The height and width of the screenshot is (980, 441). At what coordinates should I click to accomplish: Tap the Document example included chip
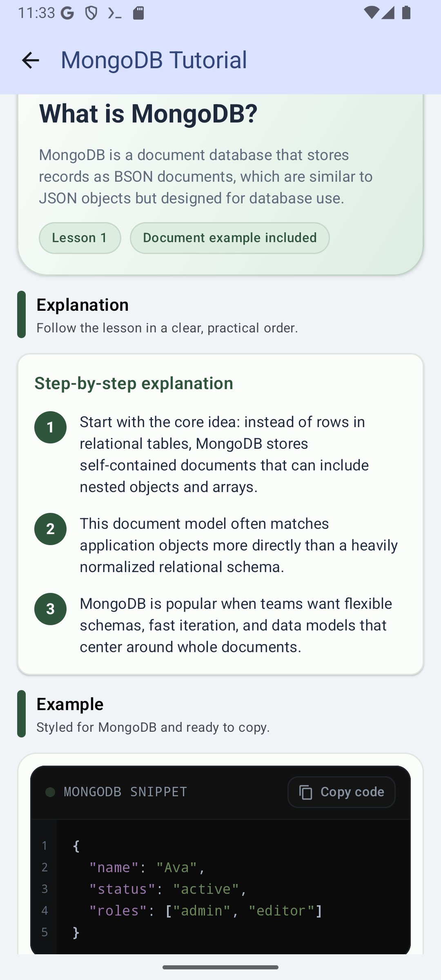tap(230, 238)
